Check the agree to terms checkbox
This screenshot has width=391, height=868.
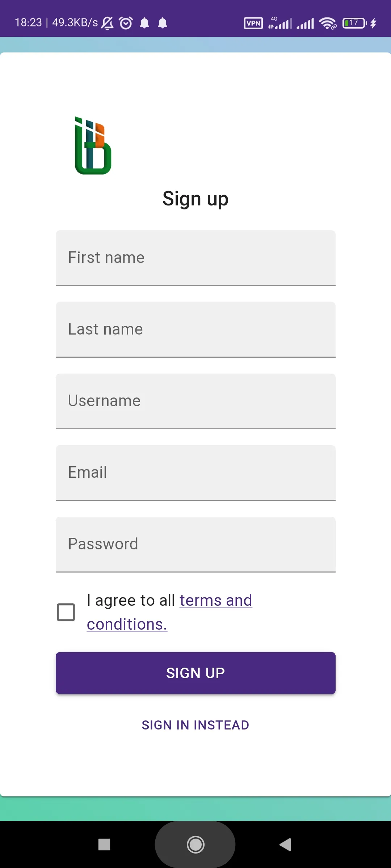[66, 612]
